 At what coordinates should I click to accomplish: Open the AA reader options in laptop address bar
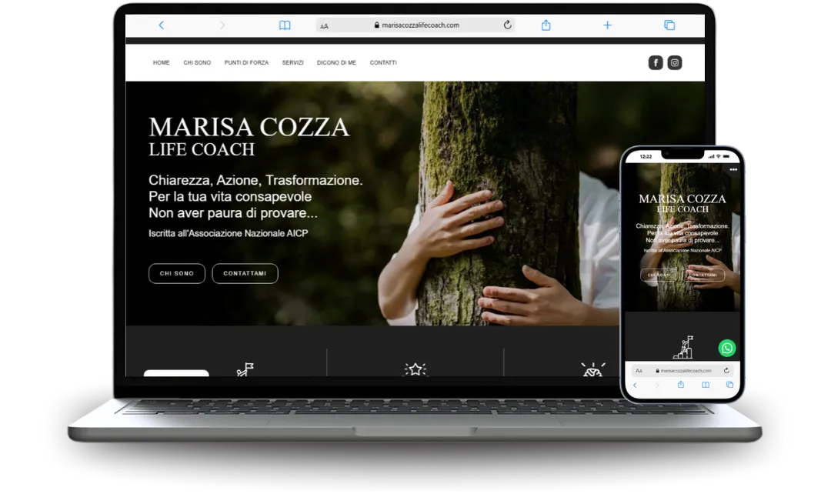pos(324,26)
